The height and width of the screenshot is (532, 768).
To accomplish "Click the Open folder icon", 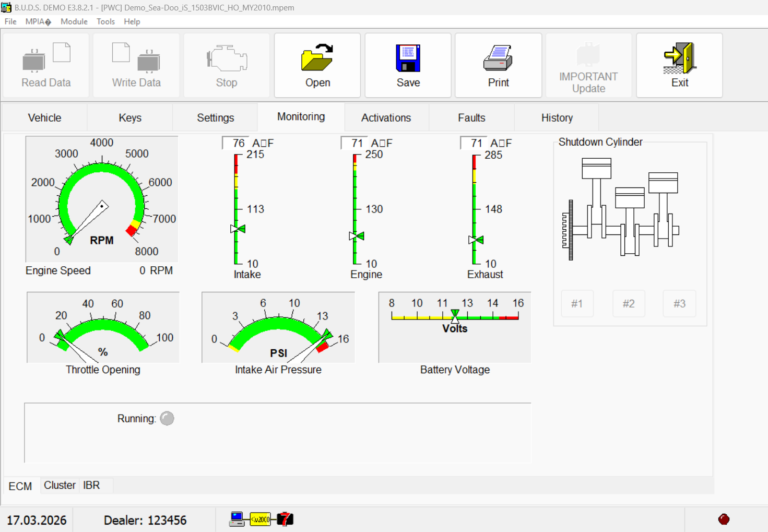I will [317, 57].
